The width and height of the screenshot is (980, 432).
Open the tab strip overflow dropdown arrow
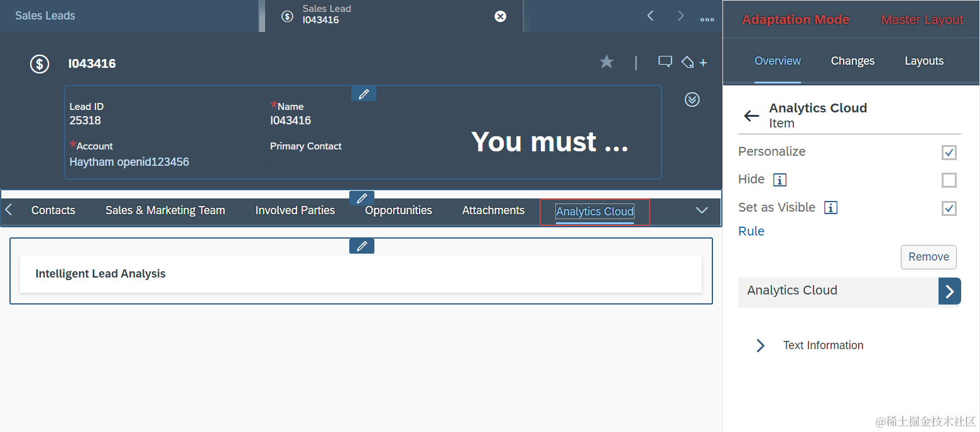pyautogui.click(x=702, y=210)
